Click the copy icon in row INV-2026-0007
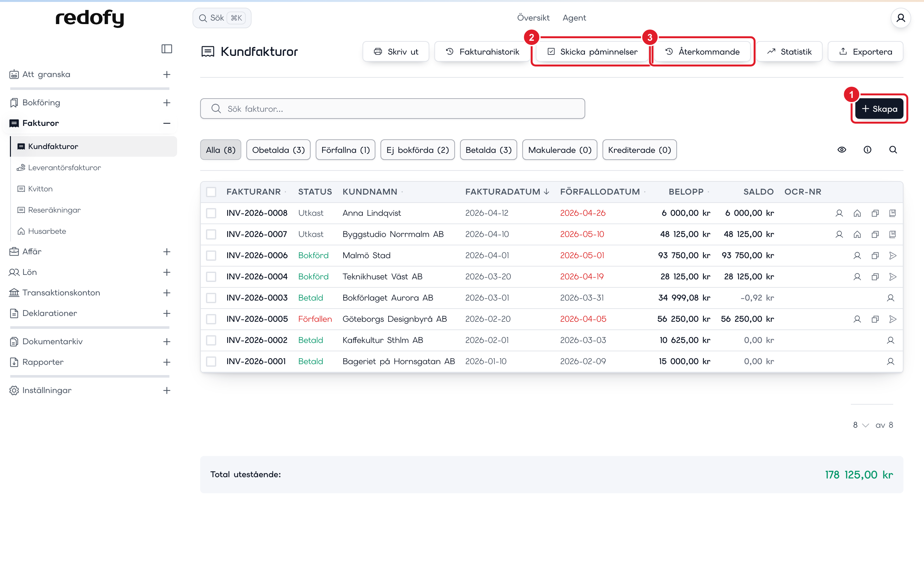Screen dimensions: 924x578 click(x=875, y=234)
